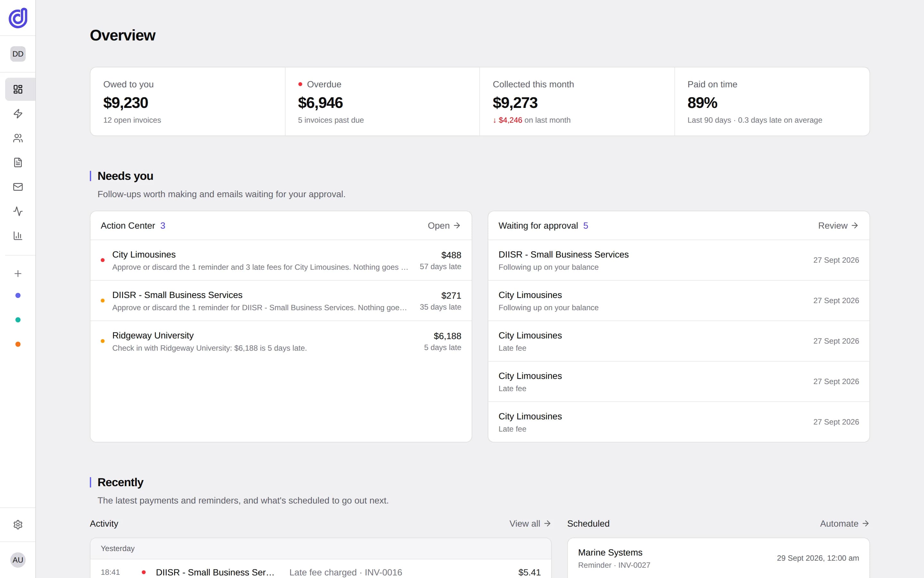Open the reports bar chart icon
Viewport: 924px width, 578px height.
tap(18, 235)
